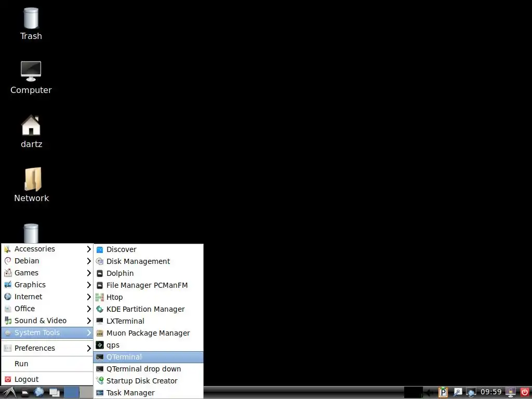532x399 pixels.
Task: Open the Accessories menu category
Action: (47, 249)
